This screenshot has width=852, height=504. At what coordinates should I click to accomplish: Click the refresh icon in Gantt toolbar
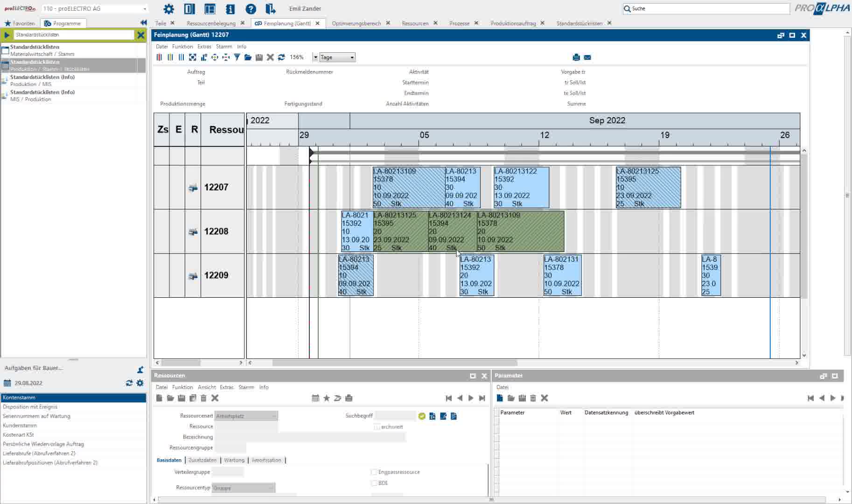click(281, 57)
